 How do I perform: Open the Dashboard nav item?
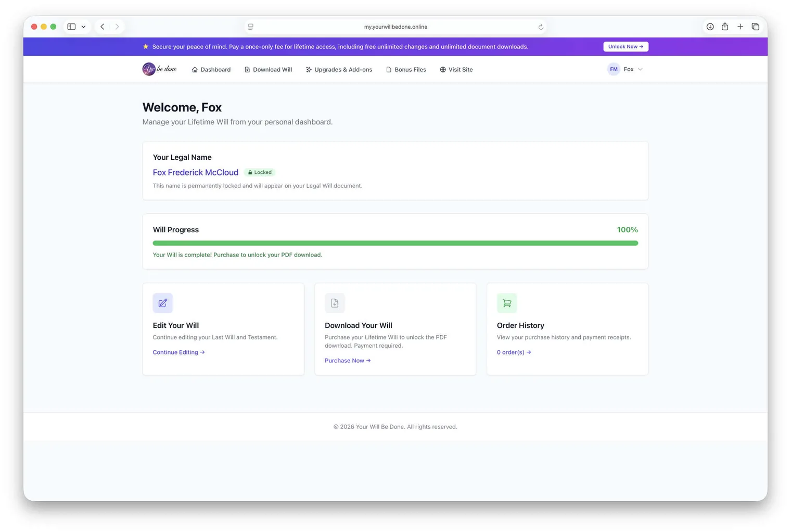click(211, 69)
